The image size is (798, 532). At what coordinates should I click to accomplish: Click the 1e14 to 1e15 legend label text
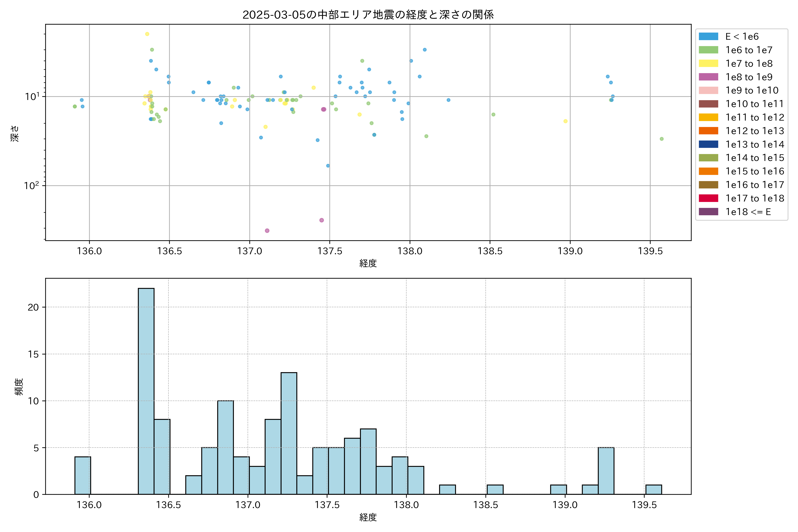coord(755,158)
